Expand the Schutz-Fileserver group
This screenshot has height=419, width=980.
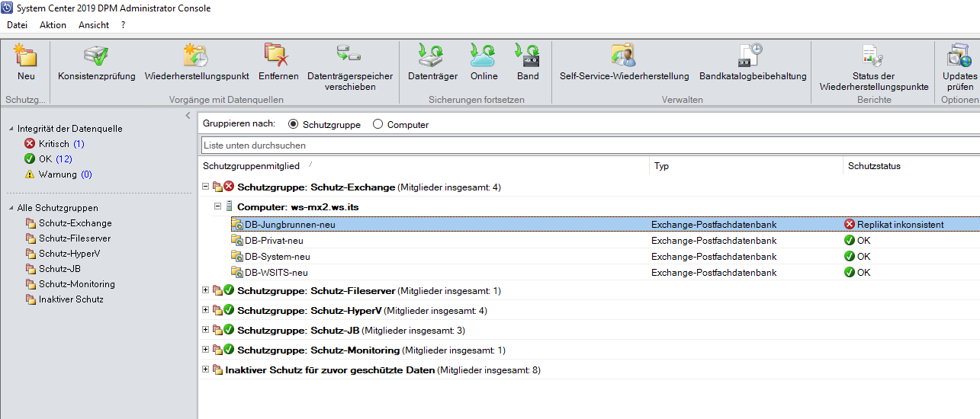[205, 290]
